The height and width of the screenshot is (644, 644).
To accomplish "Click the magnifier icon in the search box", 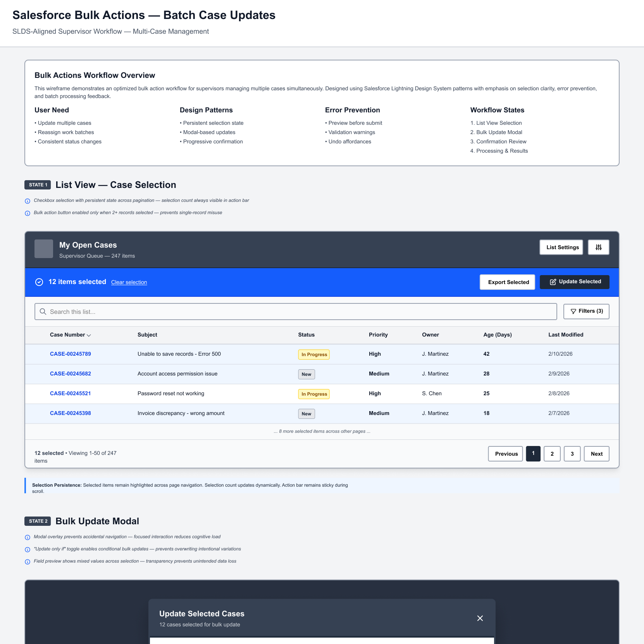I will coord(43,312).
